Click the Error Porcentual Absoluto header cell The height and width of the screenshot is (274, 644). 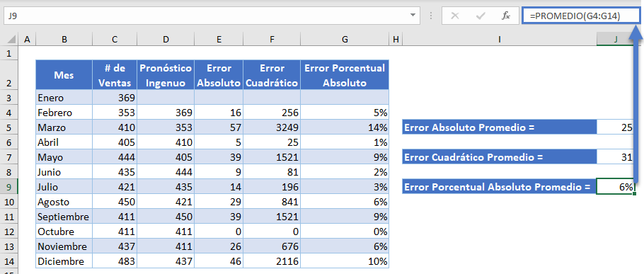pos(345,75)
